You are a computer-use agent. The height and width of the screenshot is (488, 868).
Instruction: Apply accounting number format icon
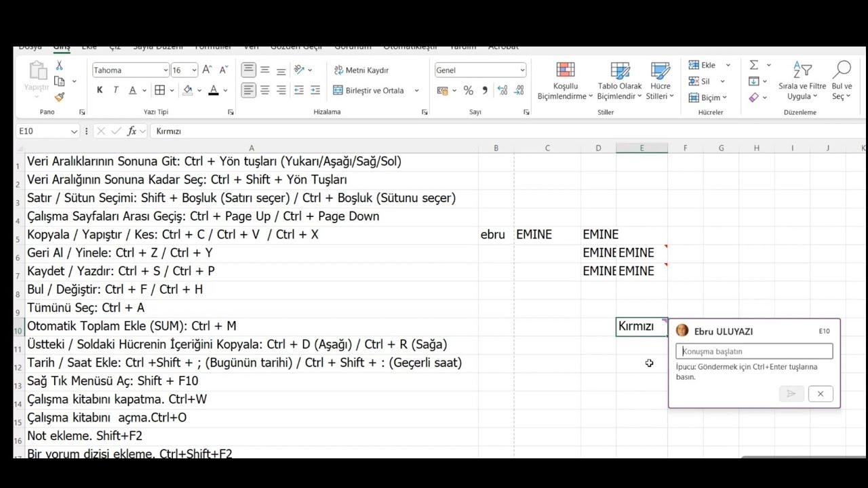point(442,90)
